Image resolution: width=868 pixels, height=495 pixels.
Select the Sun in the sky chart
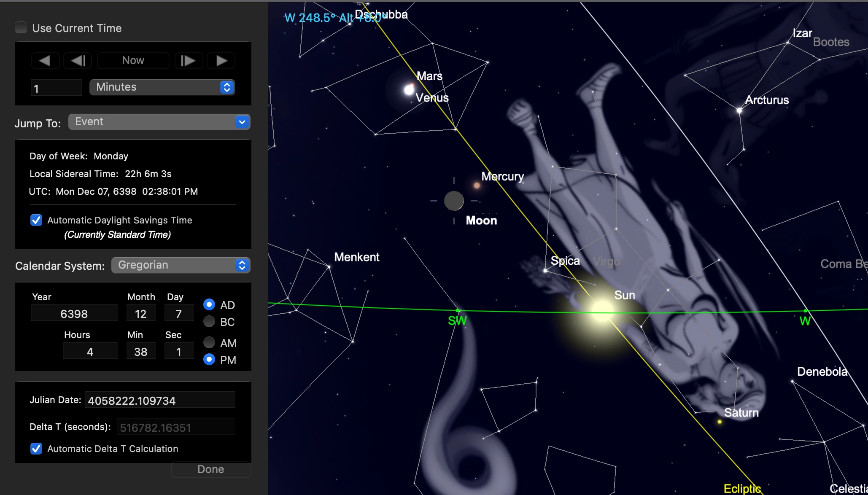(602, 311)
